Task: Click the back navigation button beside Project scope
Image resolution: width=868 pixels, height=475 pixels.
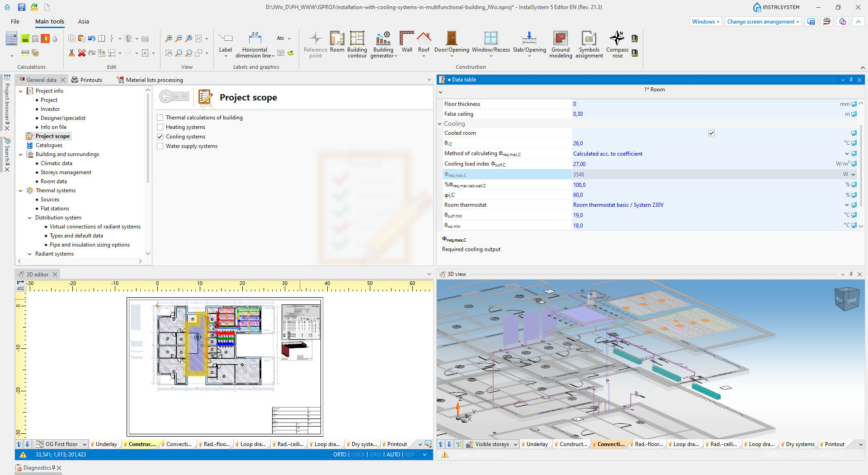Action: pyautogui.click(x=166, y=96)
